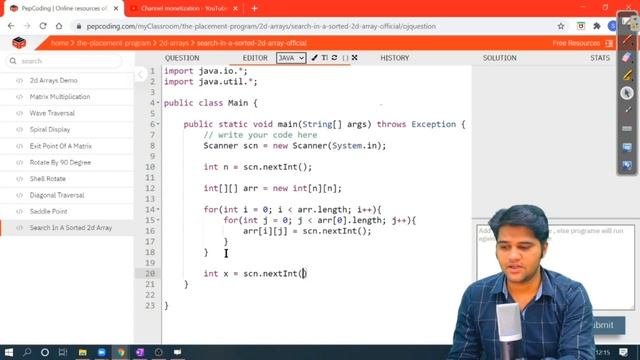Open Wave Traversal in sidebar

click(52, 113)
